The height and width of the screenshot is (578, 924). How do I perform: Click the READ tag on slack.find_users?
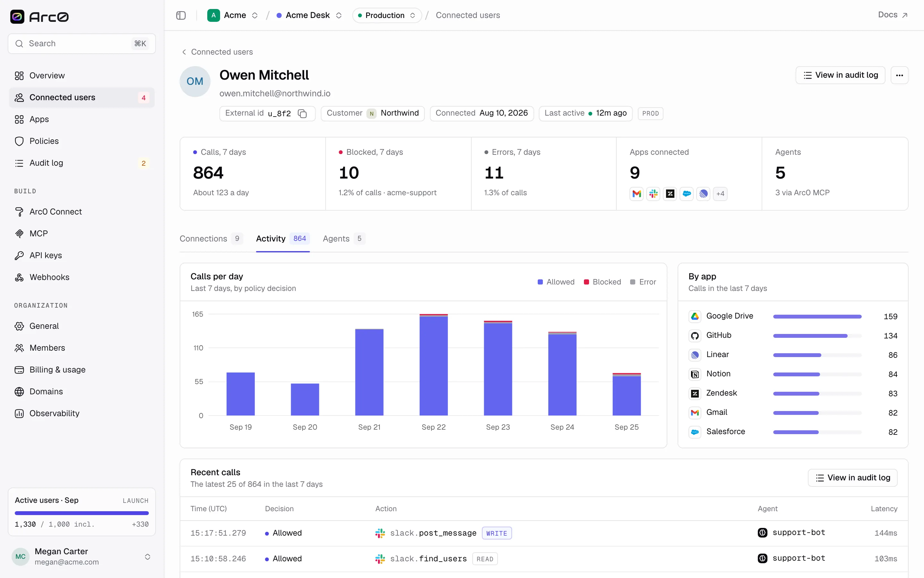484,559
